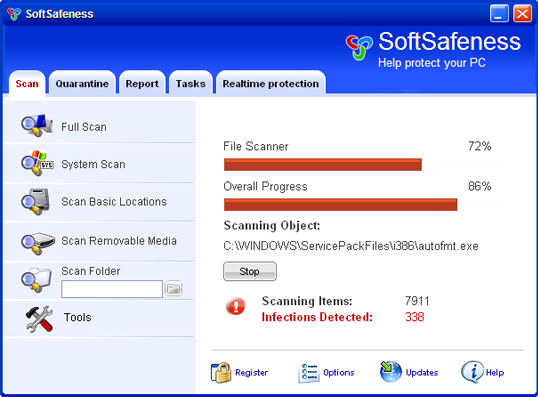Click the browse folder button beside Scan Folder field
Viewport: 538px width, 397px height.
coord(174,289)
